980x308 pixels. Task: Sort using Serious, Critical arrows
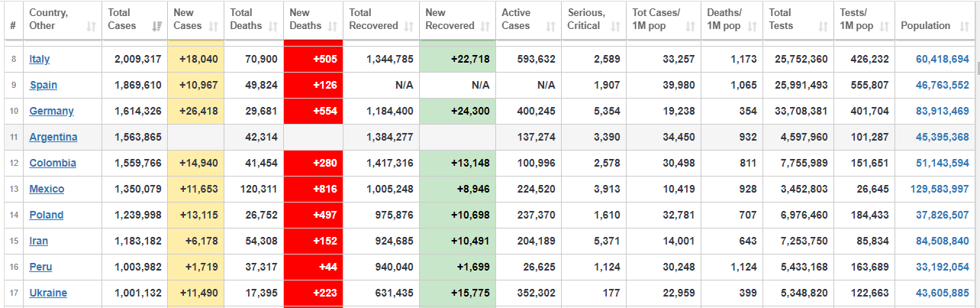615,27
